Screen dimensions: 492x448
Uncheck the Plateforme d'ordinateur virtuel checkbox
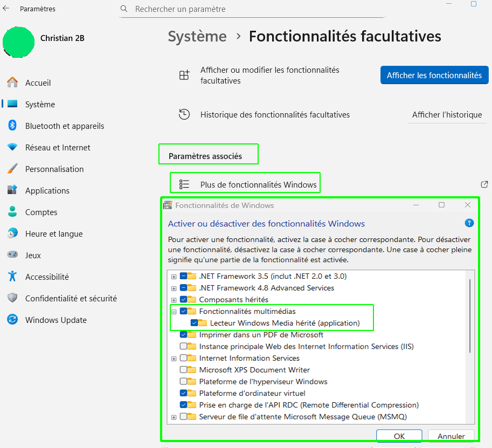[184, 393]
